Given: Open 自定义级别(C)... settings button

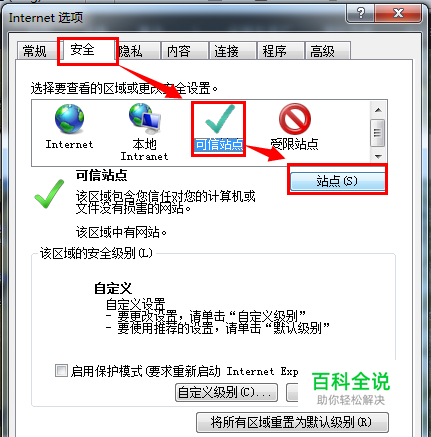Looking at the screenshot, I should click(x=226, y=392).
